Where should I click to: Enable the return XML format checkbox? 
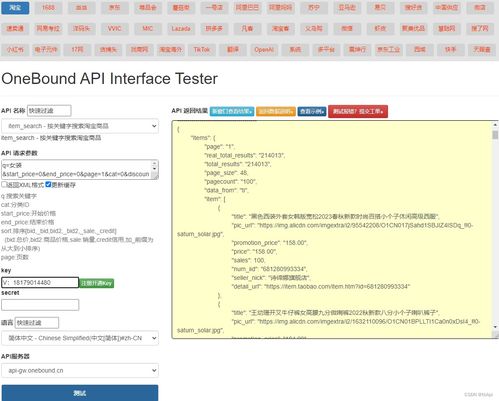click(x=4, y=184)
